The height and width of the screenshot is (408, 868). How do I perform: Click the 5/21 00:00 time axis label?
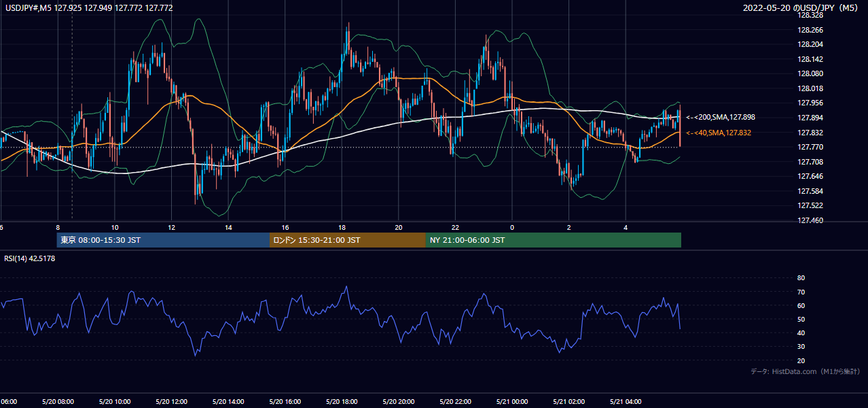(511, 402)
